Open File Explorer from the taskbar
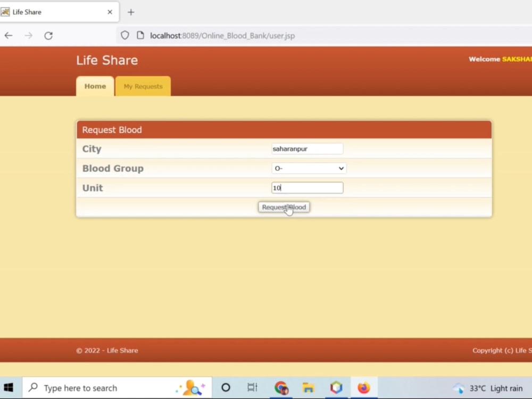The width and height of the screenshot is (532, 399). click(x=308, y=387)
